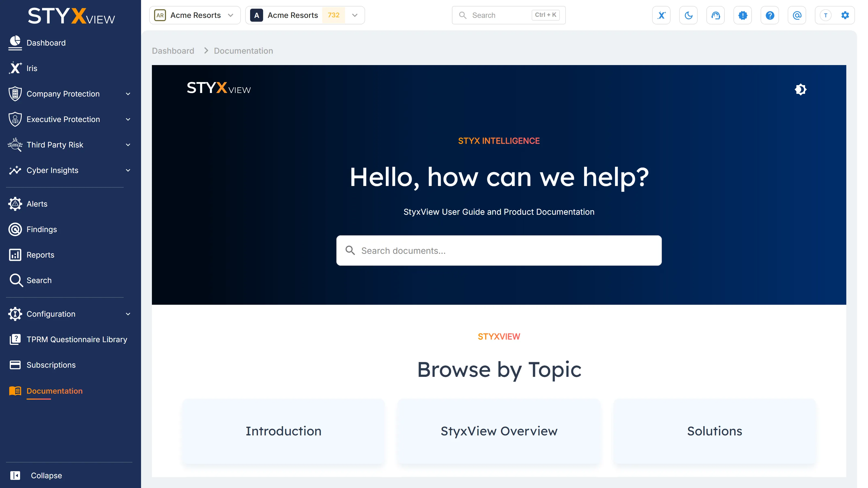The image size is (868, 488).
Task: Click the StyxView logo in sidebar
Action: click(71, 16)
